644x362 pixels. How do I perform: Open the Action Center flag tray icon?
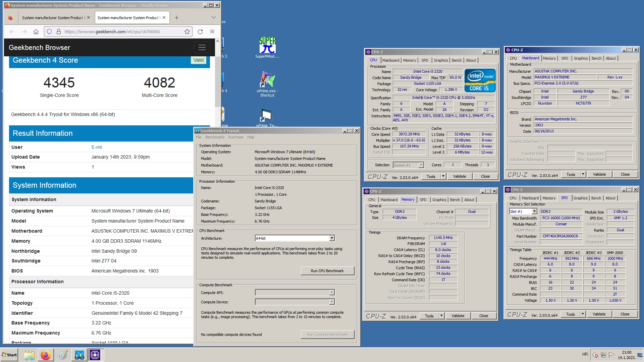611,355
